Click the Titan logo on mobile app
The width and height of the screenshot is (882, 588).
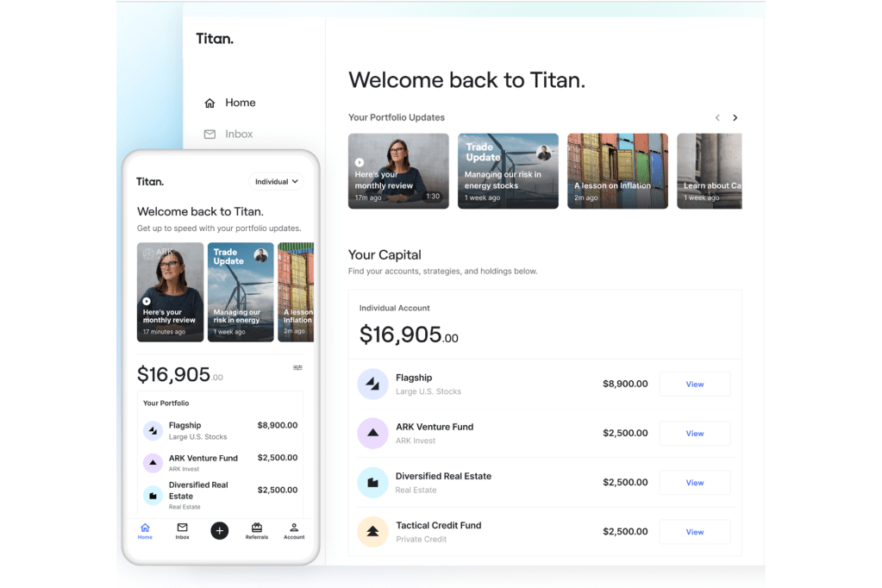click(x=150, y=182)
